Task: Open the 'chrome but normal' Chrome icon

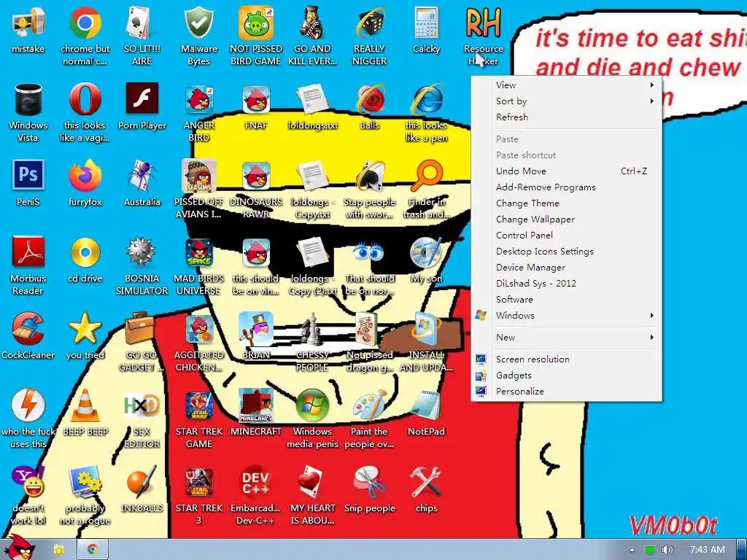Action: point(85,23)
